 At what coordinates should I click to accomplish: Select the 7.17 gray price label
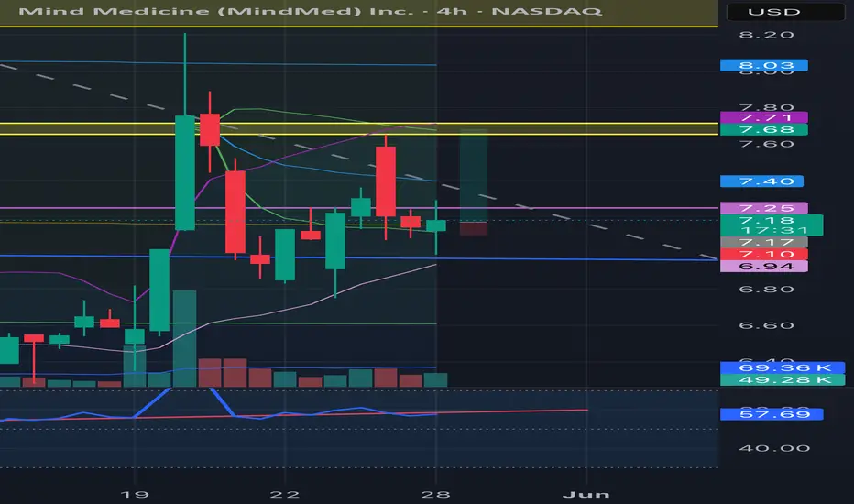click(763, 242)
